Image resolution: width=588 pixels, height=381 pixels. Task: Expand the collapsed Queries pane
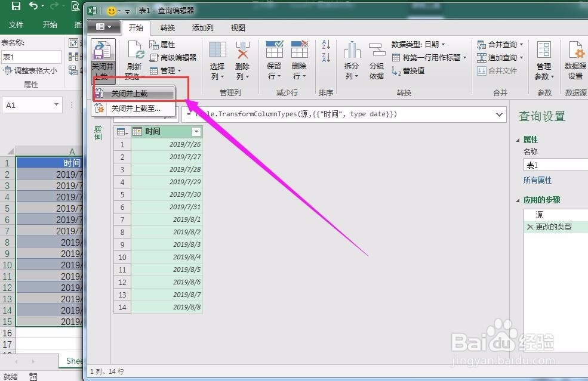98,133
